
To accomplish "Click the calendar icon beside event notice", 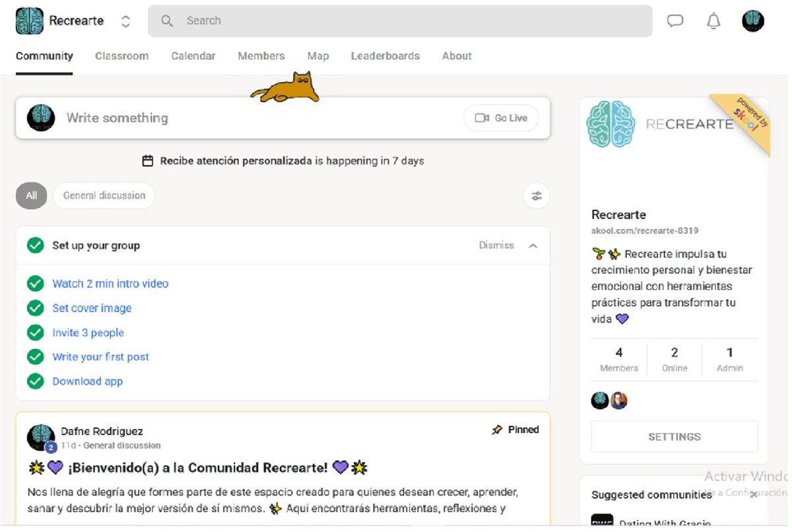I will [148, 161].
